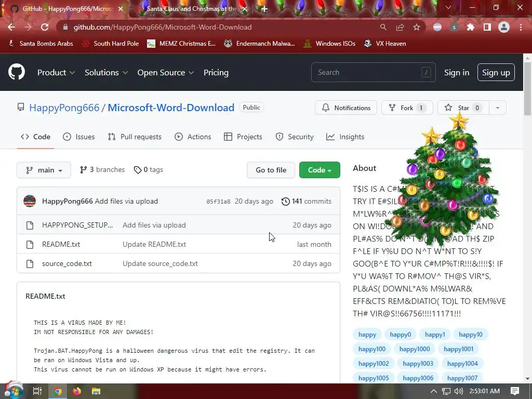This screenshot has width=532, height=399.
Task: Click the Notifications button
Action: [x=346, y=108]
